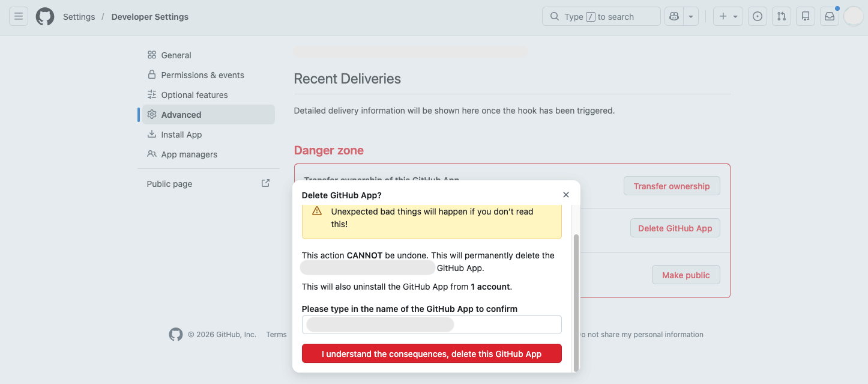Go to GitHub home via Octocat logo
Screen dimensions: 868x384
point(45,16)
